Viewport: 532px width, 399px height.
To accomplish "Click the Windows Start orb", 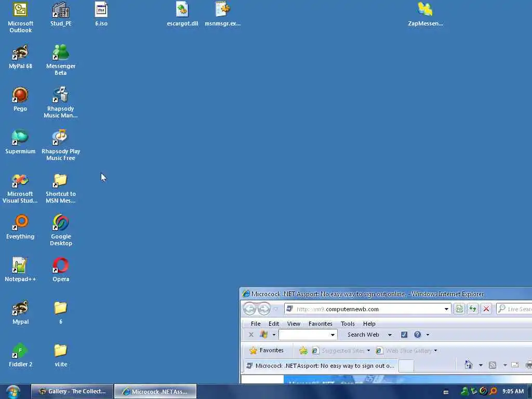I will 13,392.
